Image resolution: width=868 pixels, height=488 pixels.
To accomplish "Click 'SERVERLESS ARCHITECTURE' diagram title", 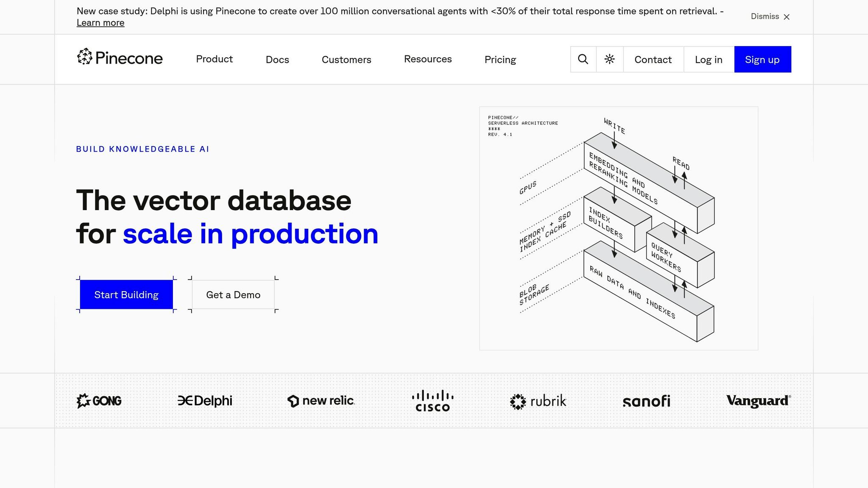I will tap(523, 123).
